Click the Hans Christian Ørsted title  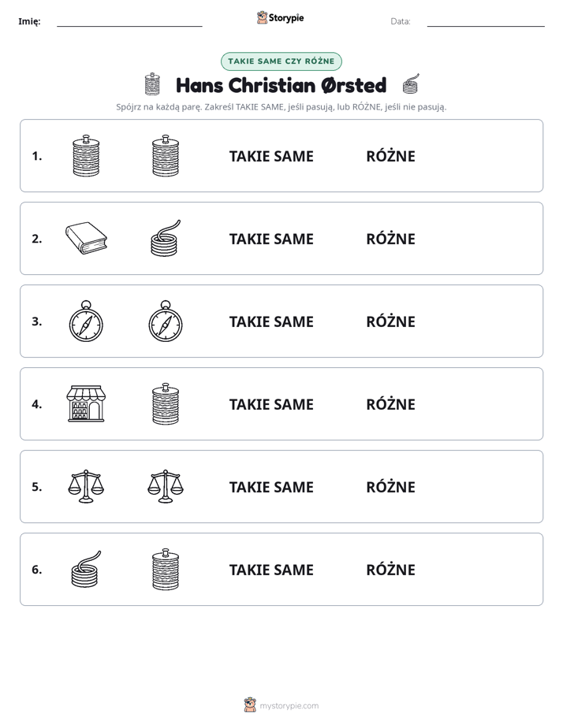coord(281,85)
